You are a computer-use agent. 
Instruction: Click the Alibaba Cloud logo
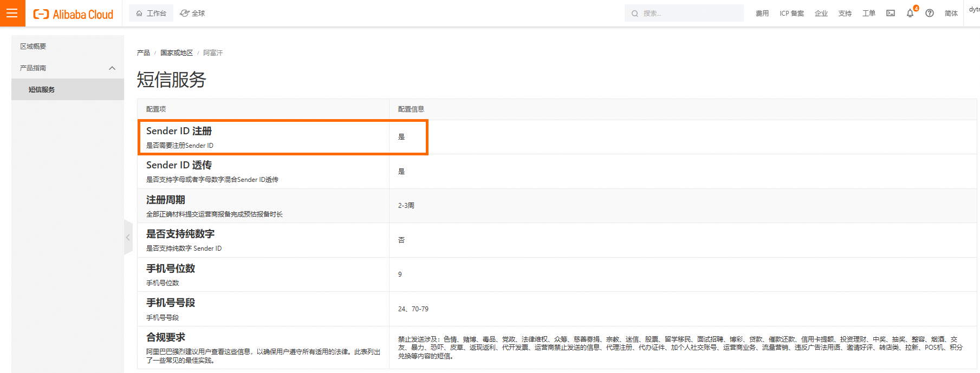click(x=73, y=14)
